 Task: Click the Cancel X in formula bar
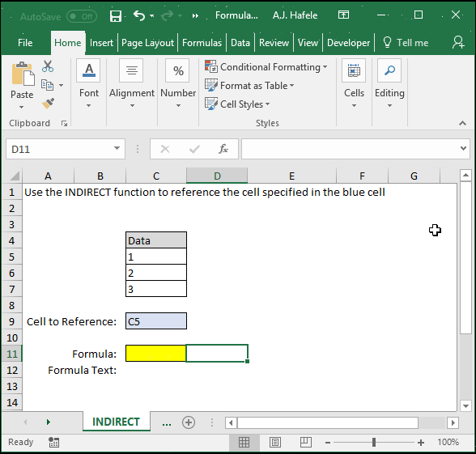pyautogui.click(x=165, y=149)
